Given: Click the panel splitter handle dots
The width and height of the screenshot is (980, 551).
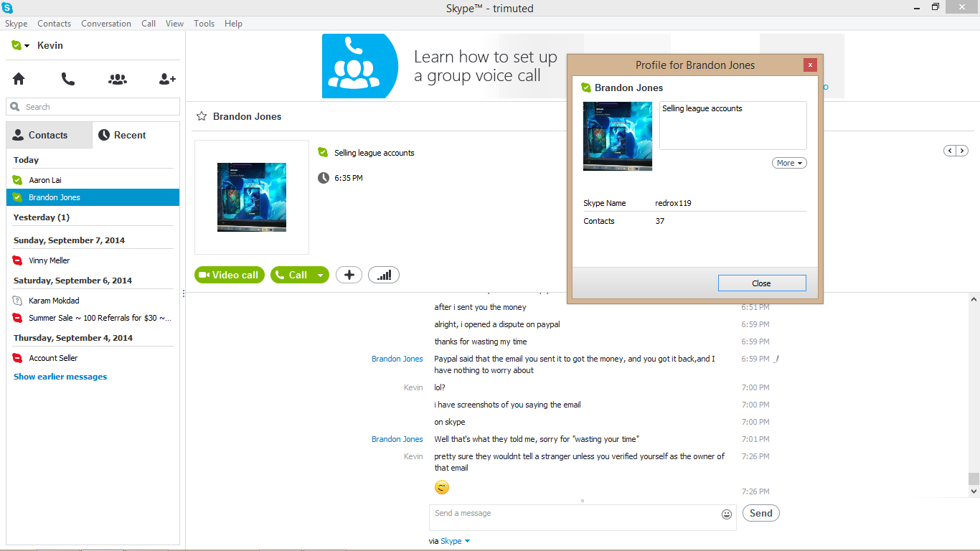Looking at the screenshot, I should [x=183, y=293].
